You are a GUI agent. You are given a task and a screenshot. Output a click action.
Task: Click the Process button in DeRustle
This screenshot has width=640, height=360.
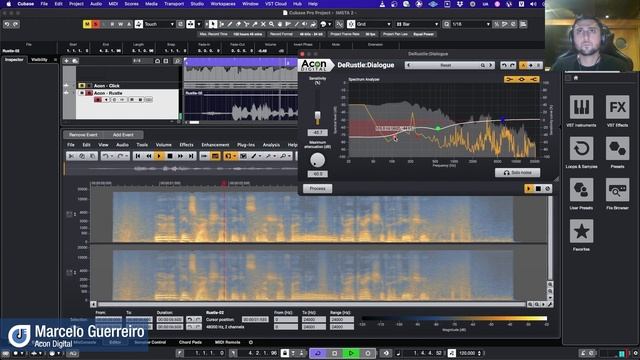(318, 189)
